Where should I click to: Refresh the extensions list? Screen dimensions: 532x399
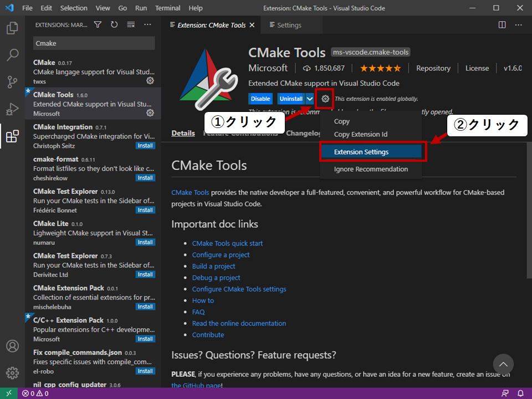(114, 24)
